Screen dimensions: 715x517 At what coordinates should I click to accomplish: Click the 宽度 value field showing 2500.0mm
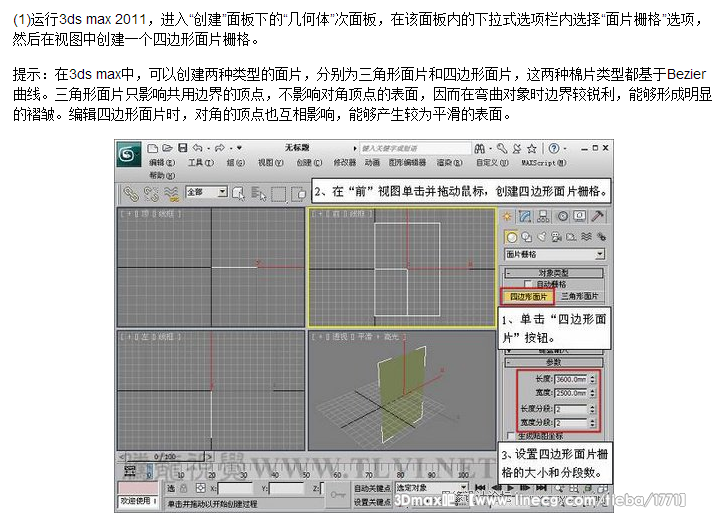click(x=570, y=393)
